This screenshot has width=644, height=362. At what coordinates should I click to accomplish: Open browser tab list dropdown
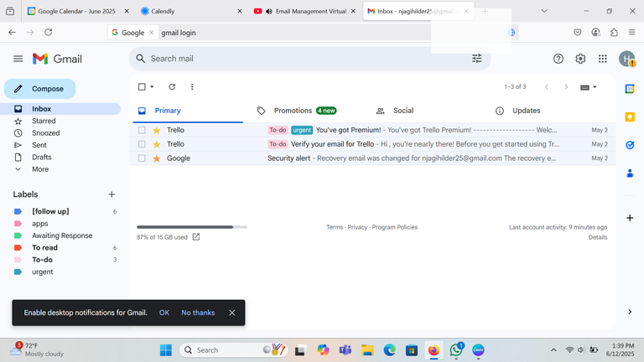pos(544,11)
